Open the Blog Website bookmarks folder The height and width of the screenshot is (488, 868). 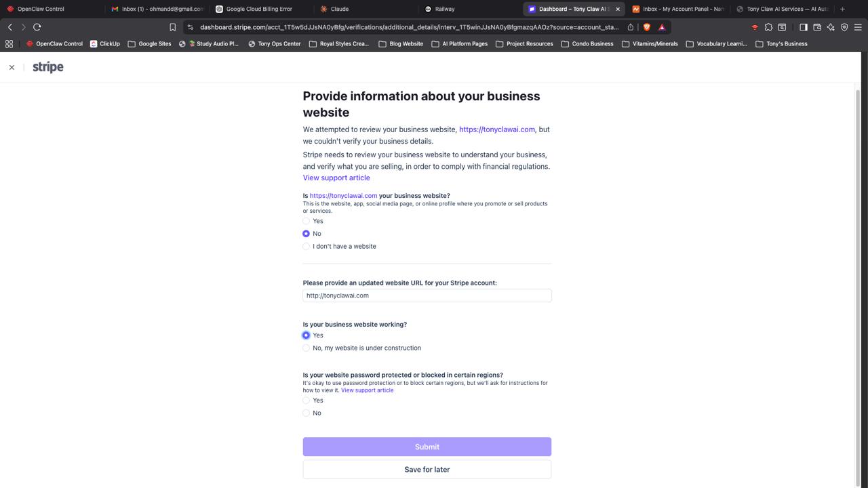[x=401, y=44]
